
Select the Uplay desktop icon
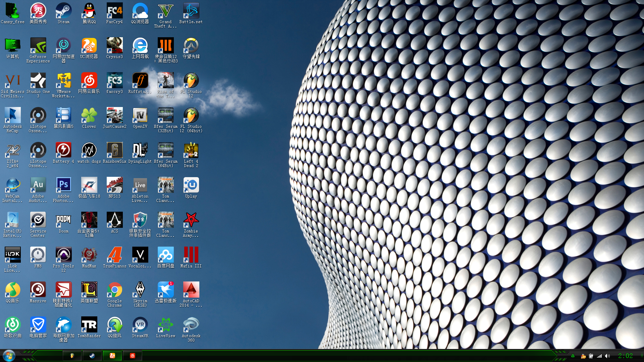(191, 188)
